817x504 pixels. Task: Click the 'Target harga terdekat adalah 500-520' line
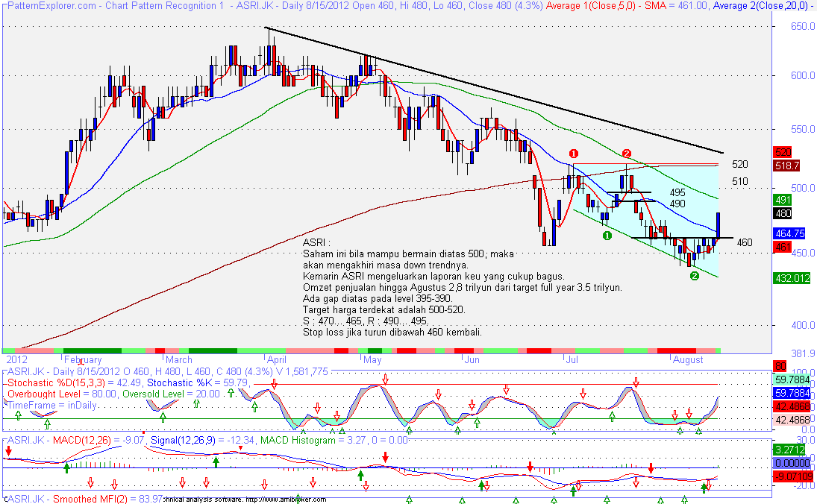384,310
